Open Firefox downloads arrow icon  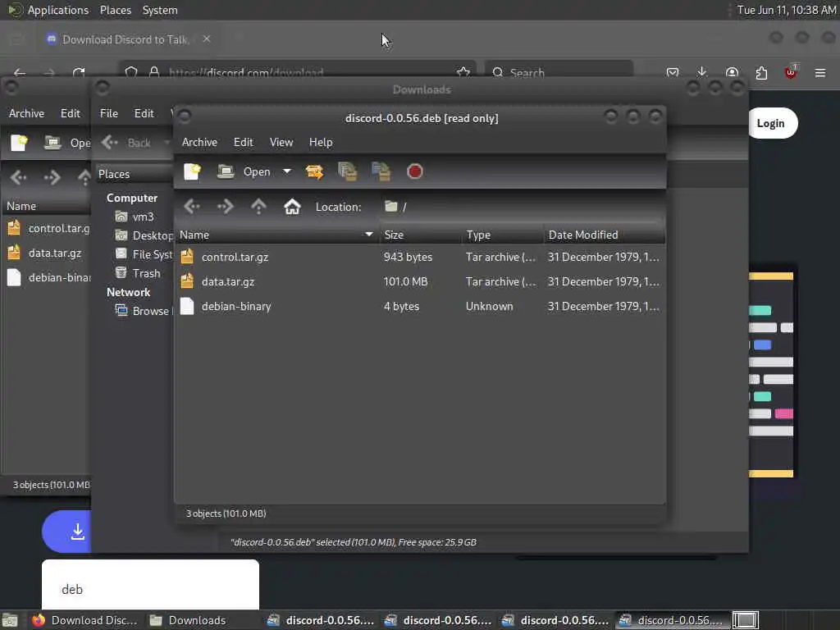coord(702,72)
